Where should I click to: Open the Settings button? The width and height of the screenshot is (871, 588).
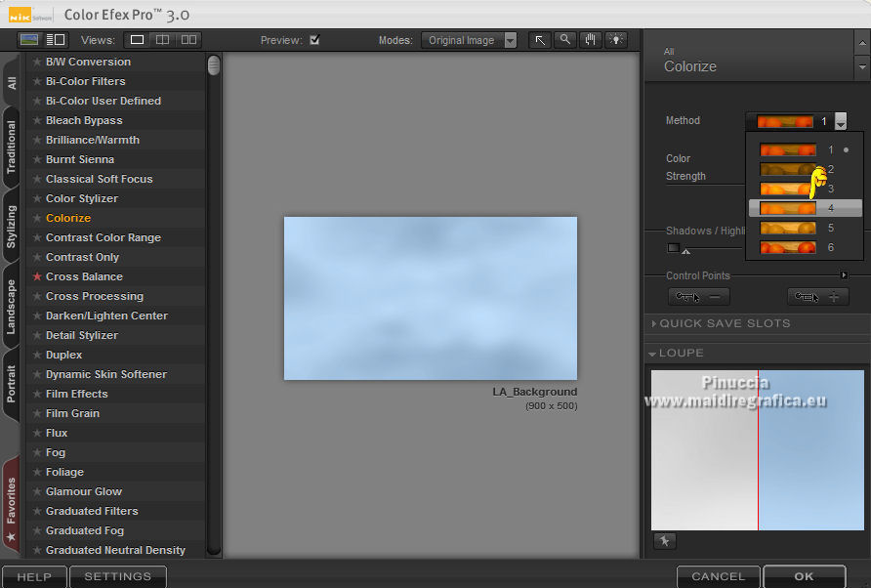(118, 577)
